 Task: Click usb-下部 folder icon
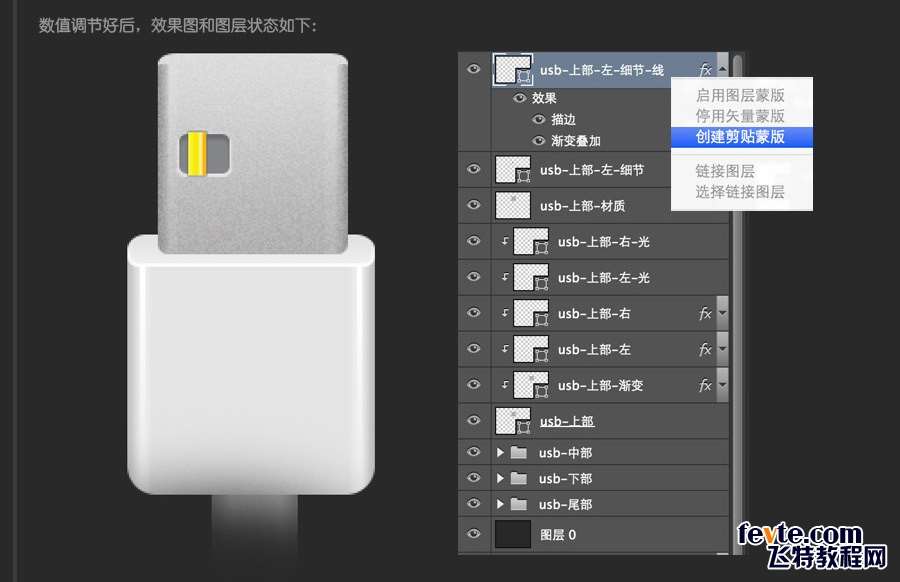pyautogui.click(x=519, y=478)
